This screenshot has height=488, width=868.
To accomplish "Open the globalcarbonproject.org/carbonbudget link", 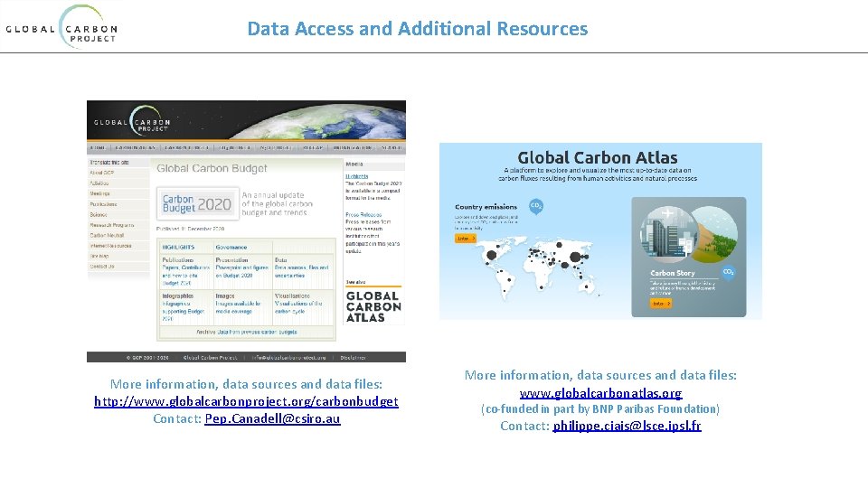I will pyautogui.click(x=246, y=401).
